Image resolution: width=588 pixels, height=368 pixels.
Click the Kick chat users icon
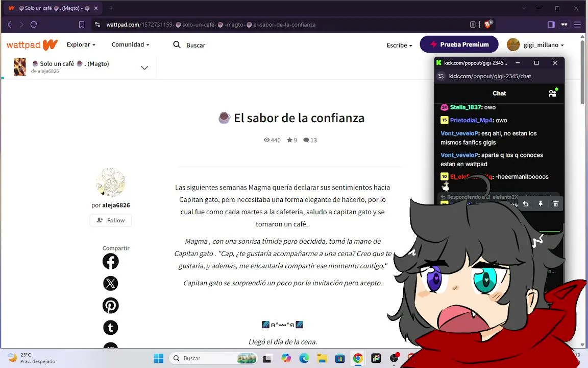tap(553, 93)
